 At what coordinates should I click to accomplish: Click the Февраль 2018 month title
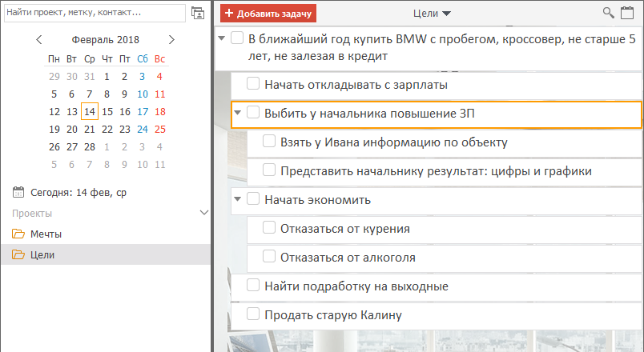(106, 40)
